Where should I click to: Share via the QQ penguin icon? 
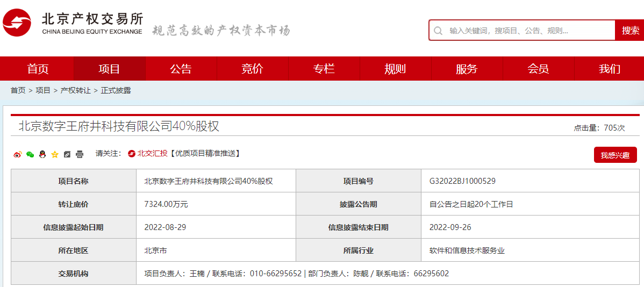[x=42, y=154]
